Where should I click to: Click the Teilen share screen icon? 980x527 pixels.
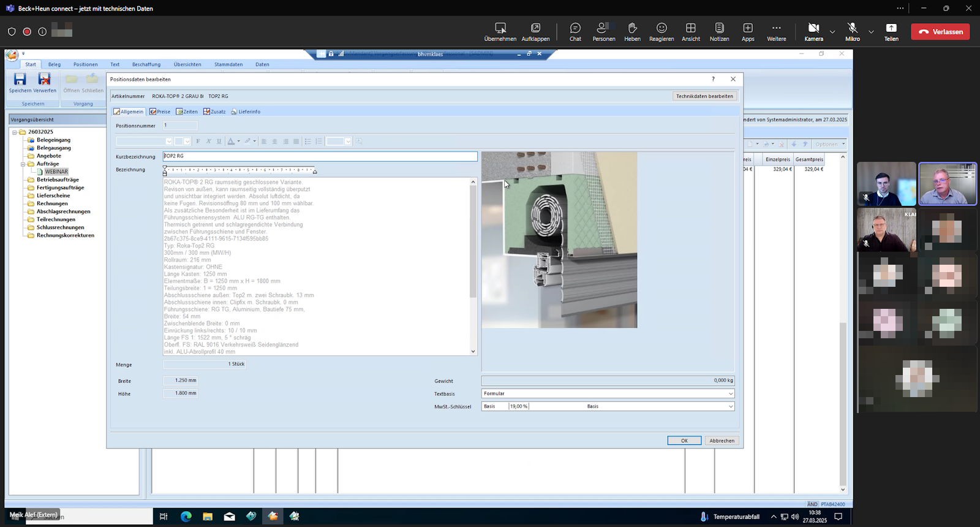click(891, 28)
